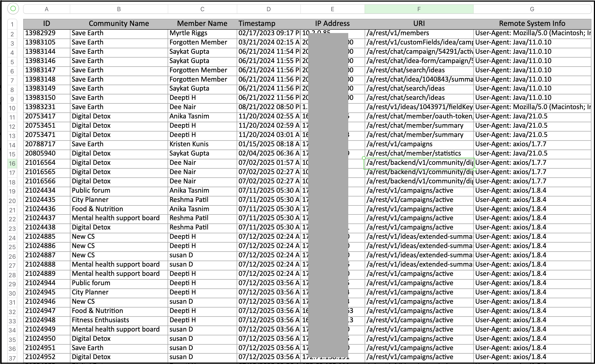This screenshot has height=364, width=595.
Task: Select ID cell 21024889
Action: pyautogui.click(x=47, y=274)
